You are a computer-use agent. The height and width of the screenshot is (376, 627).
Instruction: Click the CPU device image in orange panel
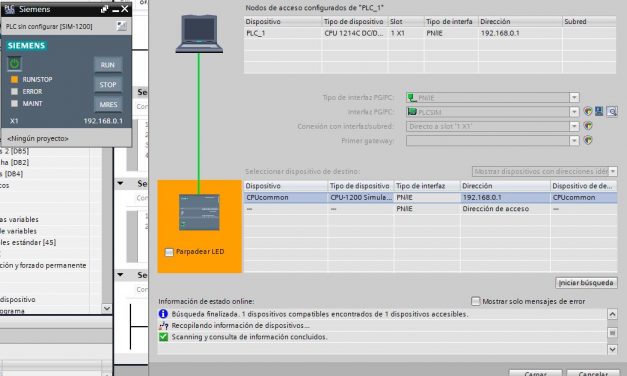199,212
